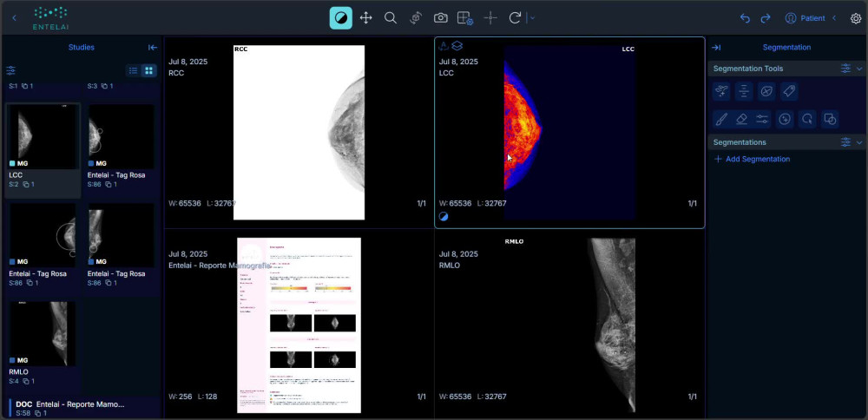Select the shapes tool
Viewport: 868px width, 420px height.
(x=829, y=119)
